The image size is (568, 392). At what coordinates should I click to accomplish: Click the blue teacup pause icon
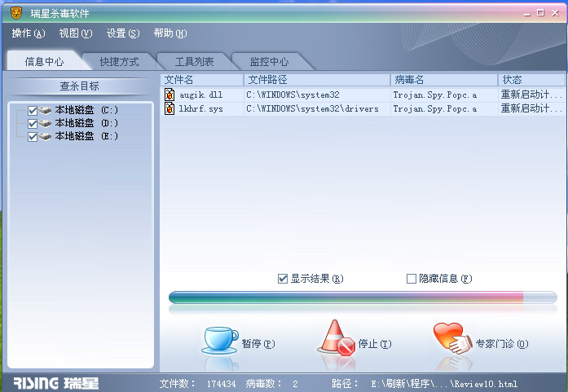click(x=220, y=341)
